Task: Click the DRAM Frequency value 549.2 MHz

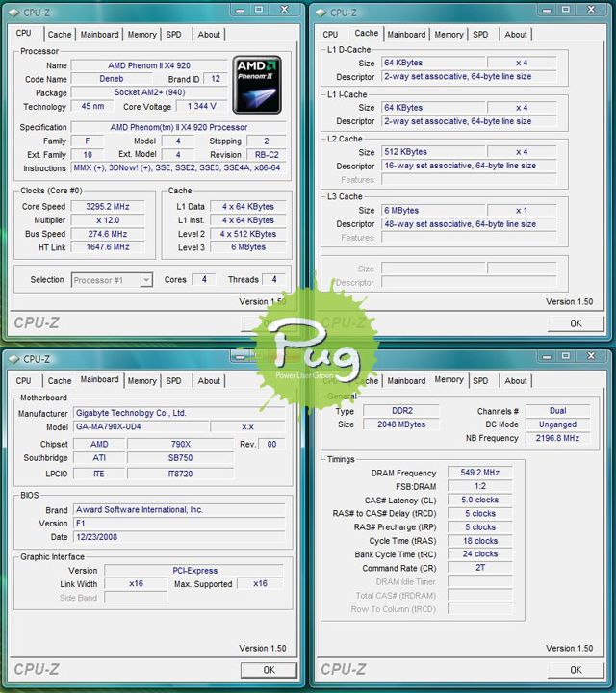Action: [x=480, y=473]
